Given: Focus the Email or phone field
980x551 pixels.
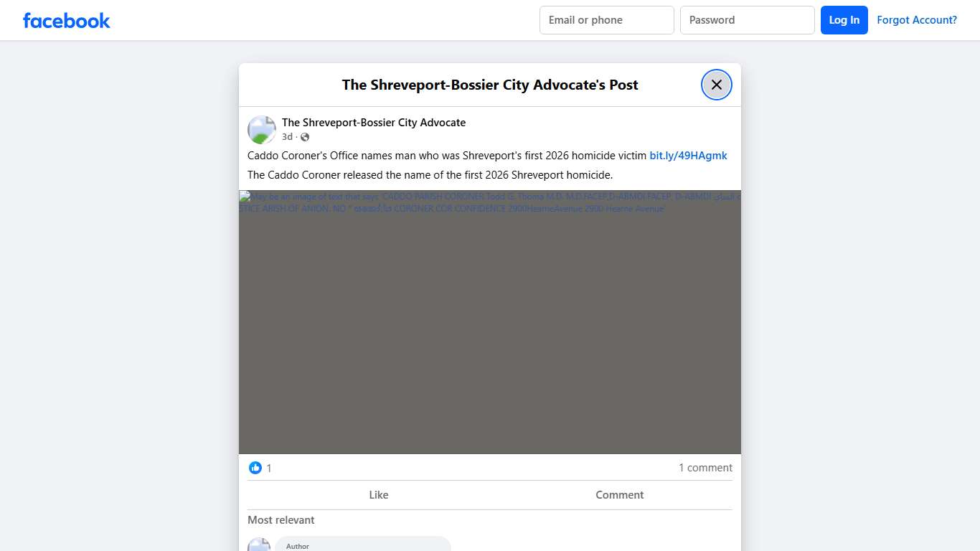Looking at the screenshot, I should point(606,20).
